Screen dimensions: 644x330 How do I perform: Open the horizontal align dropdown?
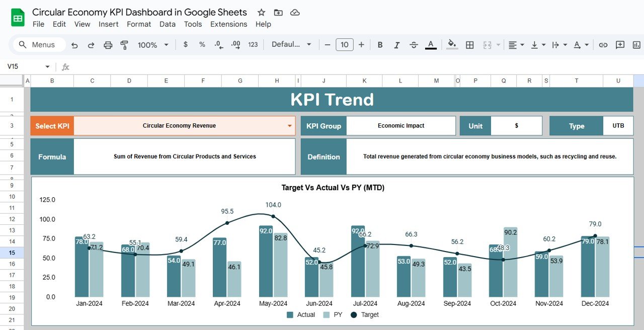pos(516,45)
